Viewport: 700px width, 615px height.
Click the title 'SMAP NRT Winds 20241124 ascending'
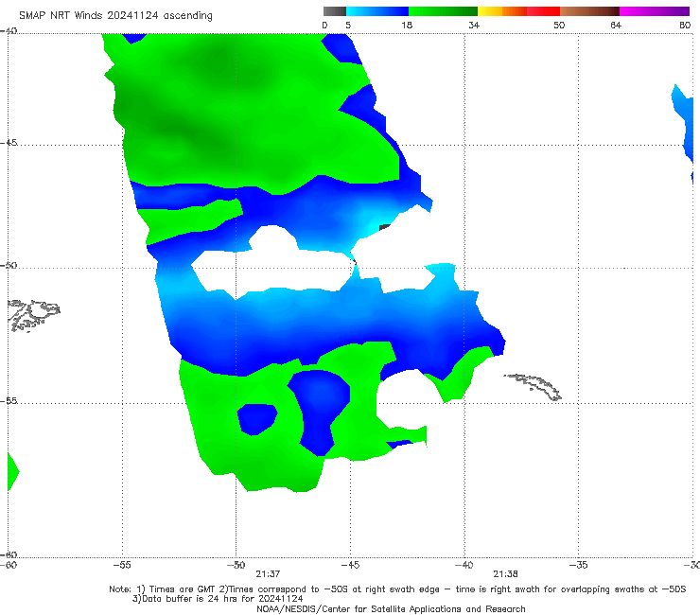pyautogui.click(x=115, y=15)
